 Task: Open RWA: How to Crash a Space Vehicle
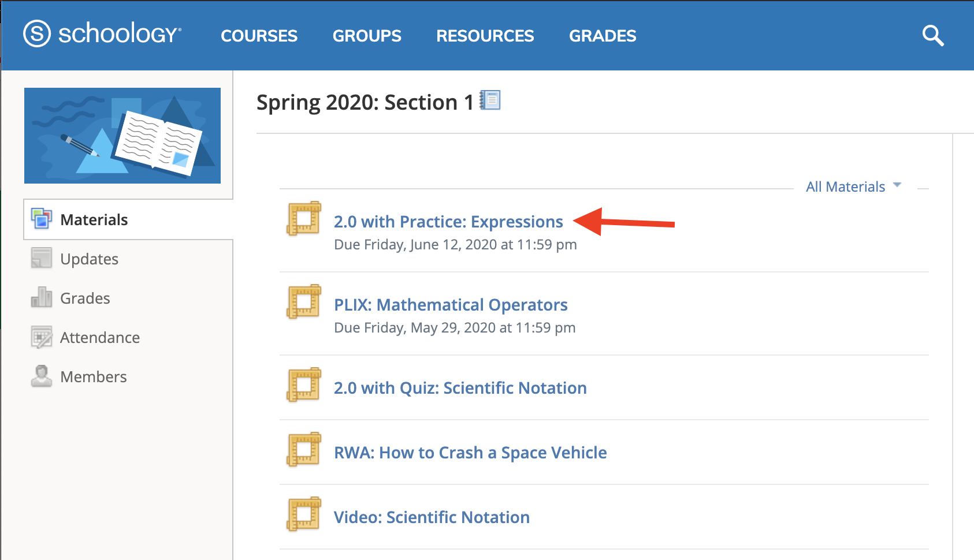(470, 453)
